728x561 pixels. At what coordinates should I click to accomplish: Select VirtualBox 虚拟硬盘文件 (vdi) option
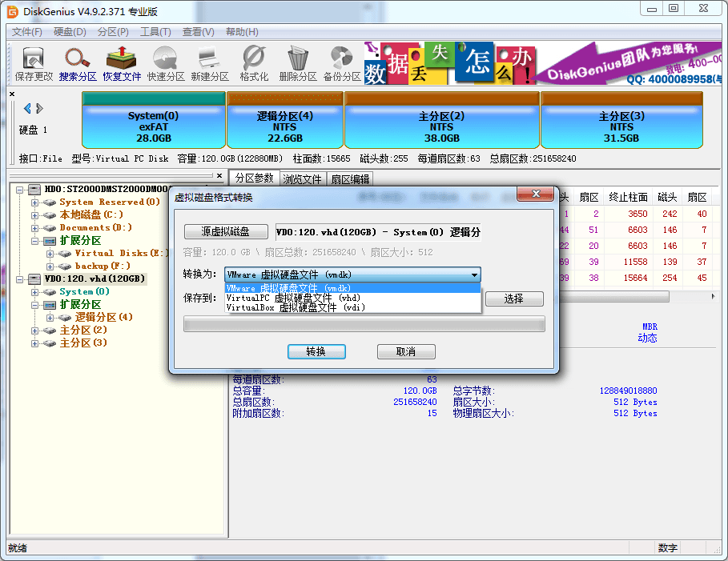pos(296,307)
